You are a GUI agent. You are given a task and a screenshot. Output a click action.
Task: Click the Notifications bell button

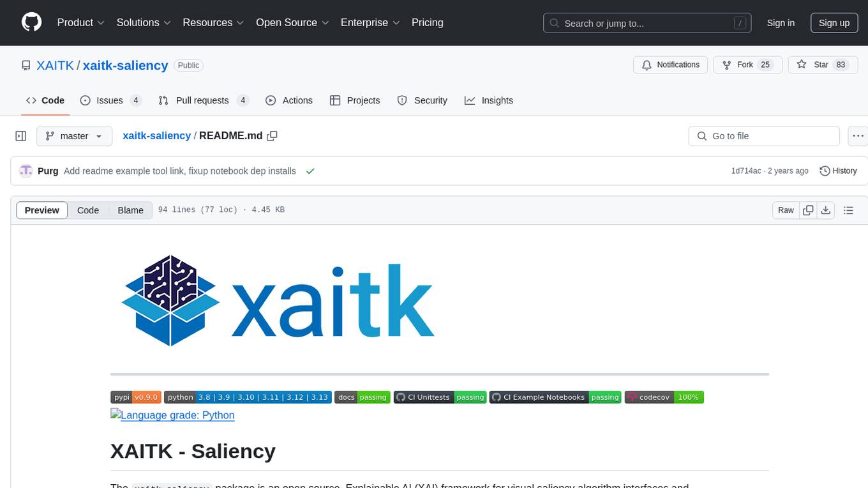[671, 65]
